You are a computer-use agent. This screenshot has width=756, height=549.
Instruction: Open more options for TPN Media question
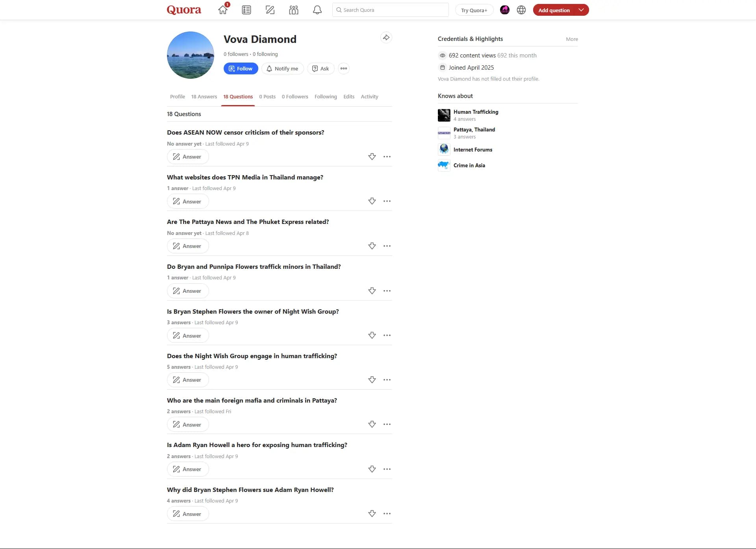coord(387,201)
